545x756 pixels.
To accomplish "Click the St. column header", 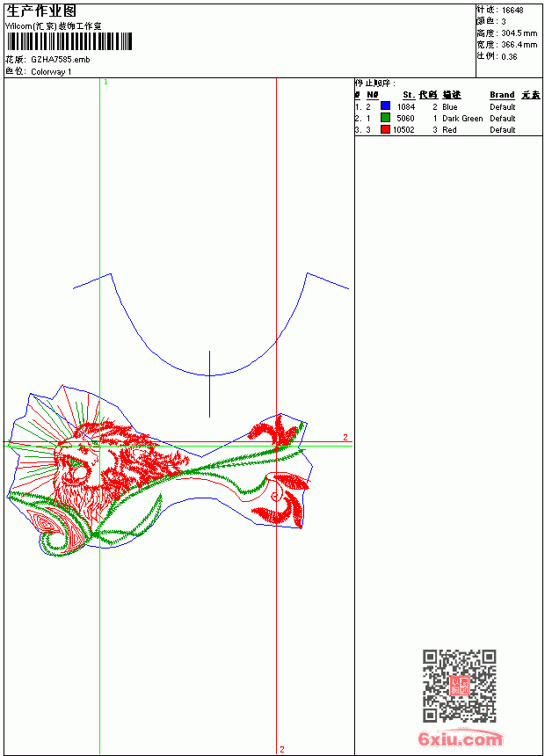I will pos(409,95).
